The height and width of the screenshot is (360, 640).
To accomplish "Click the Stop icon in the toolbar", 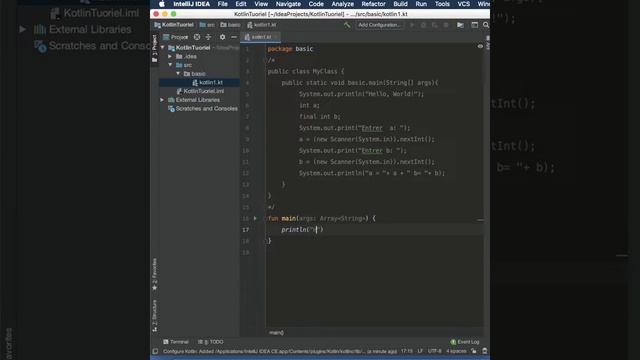I will (x=446, y=25).
